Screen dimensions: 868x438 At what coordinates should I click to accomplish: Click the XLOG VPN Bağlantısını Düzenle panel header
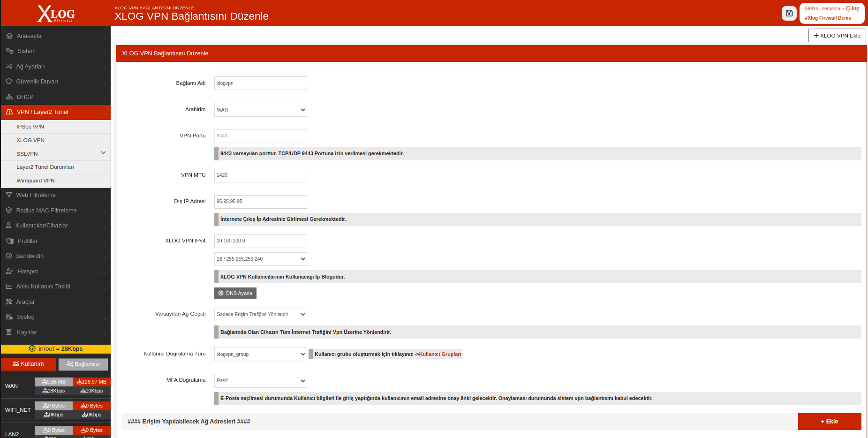coord(491,53)
